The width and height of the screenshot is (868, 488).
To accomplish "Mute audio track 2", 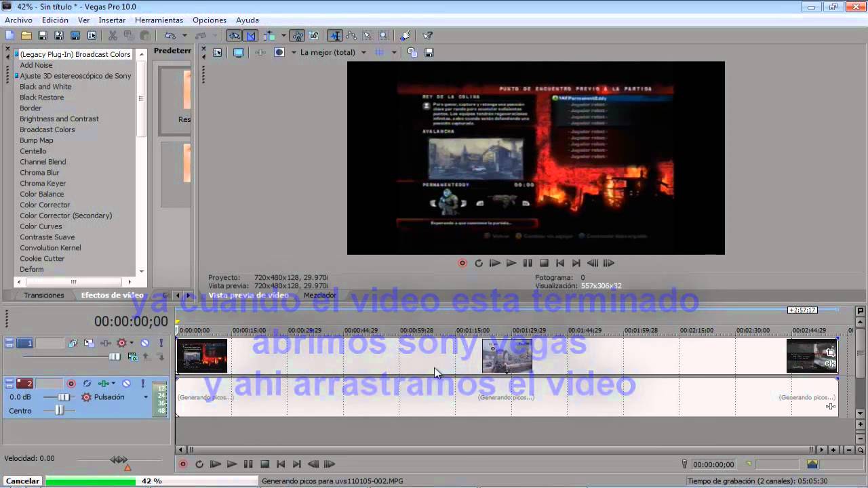I will click(126, 384).
